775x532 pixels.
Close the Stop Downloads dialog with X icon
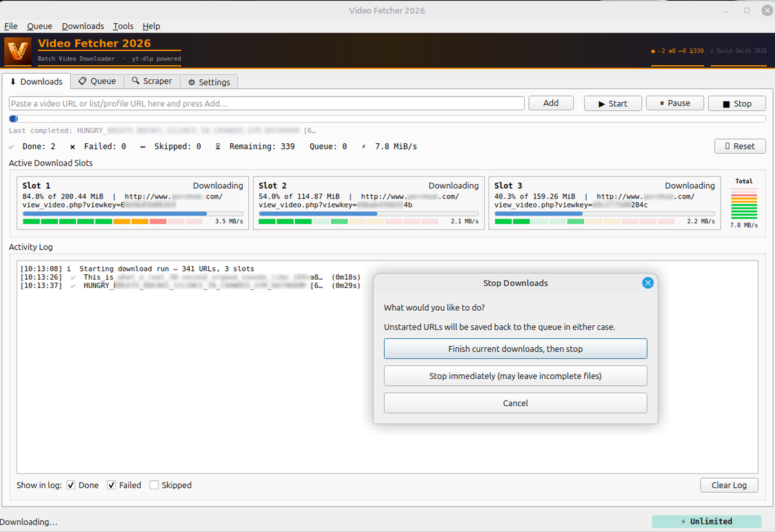[647, 283]
